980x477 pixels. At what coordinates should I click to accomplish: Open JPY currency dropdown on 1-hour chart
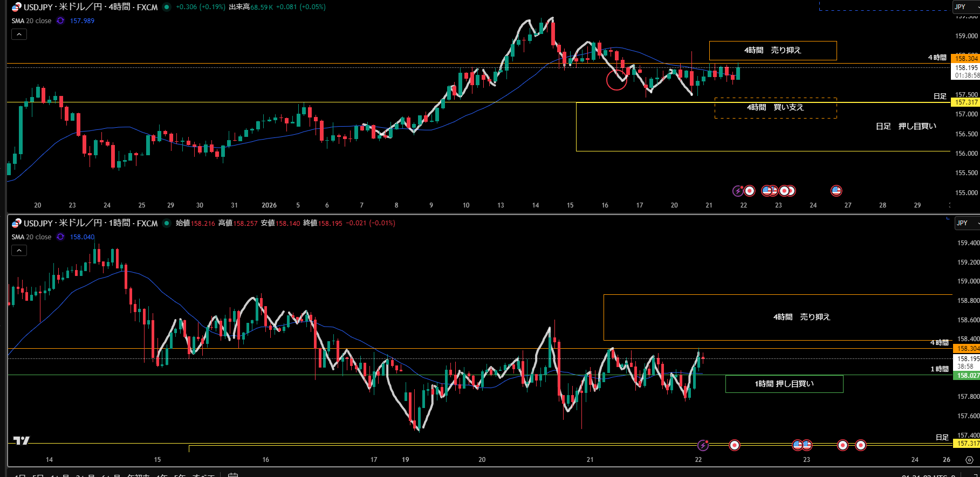coord(966,223)
